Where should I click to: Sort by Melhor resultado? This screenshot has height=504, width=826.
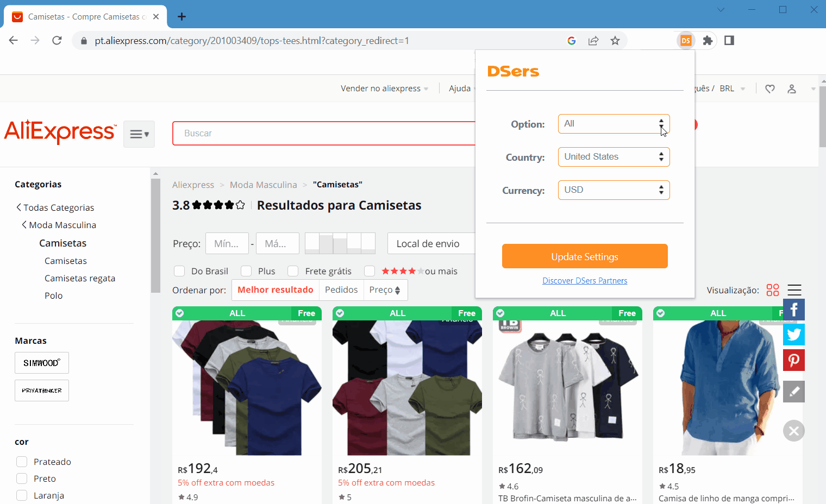pyautogui.click(x=276, y=290)
